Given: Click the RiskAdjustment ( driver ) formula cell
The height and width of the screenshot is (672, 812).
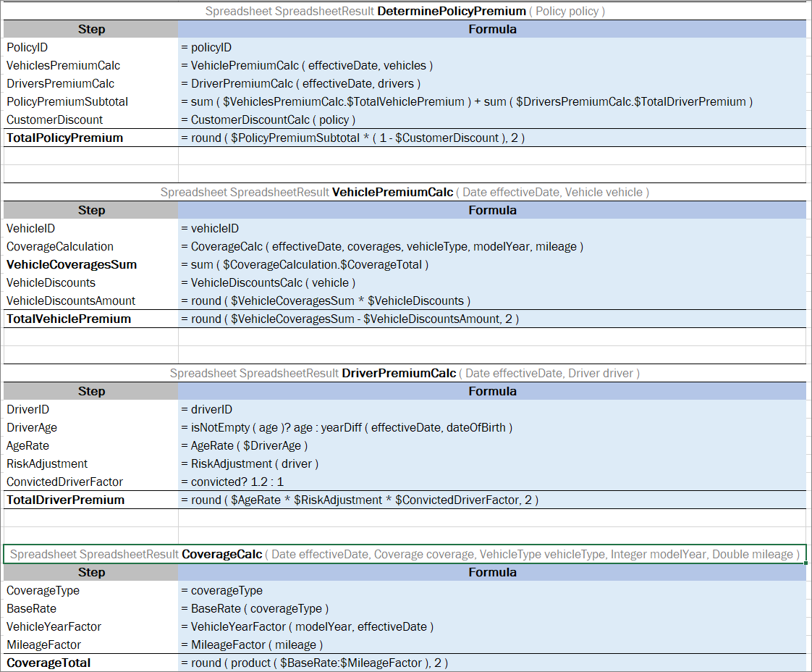Looking at the screenshot, I should click(x=491, y=463).
